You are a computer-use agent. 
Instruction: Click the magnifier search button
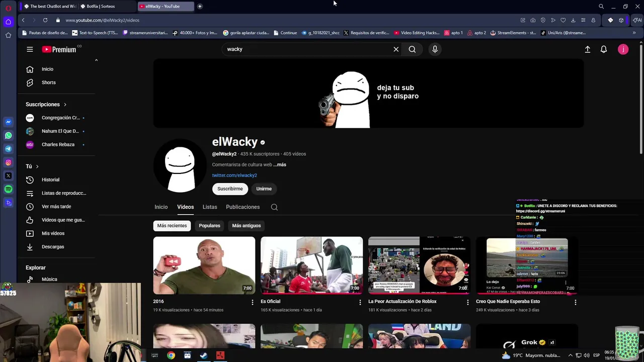click(412, 49)
